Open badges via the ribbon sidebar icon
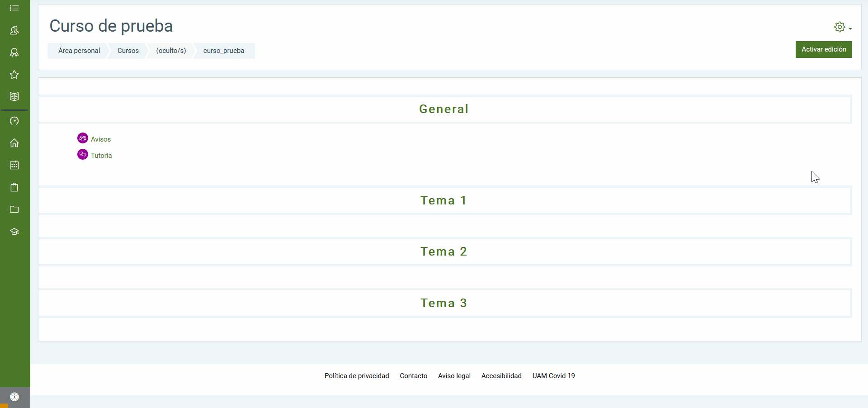 14,52
